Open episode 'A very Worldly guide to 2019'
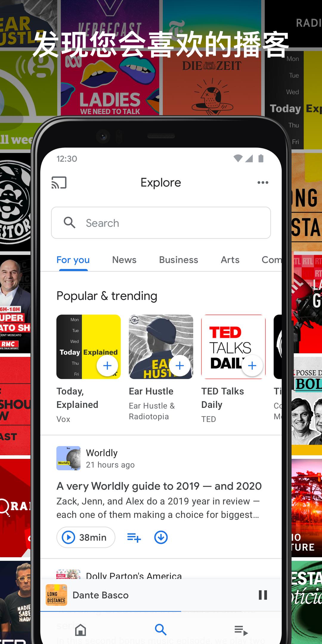Image resolution: width=322 pixels, height=644 pixels. click(159, 486)
